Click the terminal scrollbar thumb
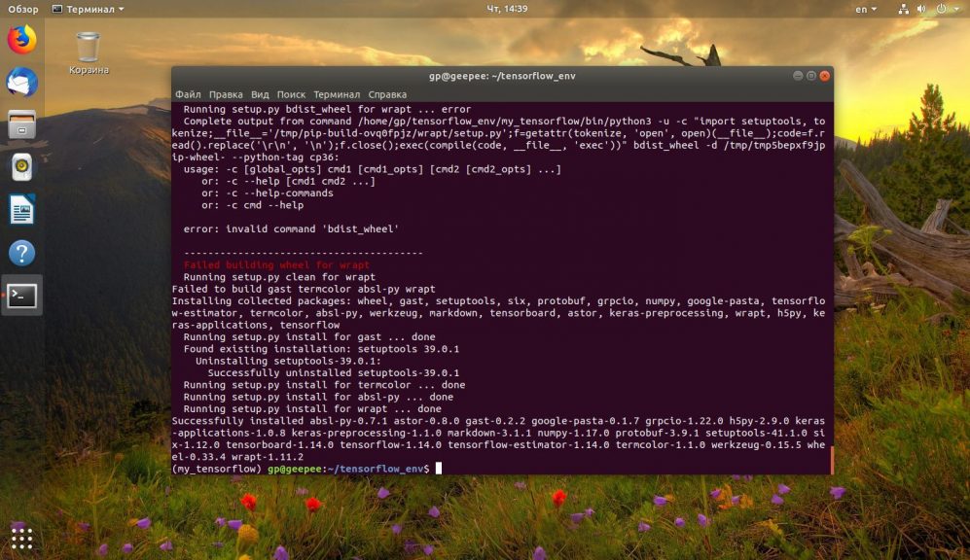970x560 pixels. click(x=832, y=460)
